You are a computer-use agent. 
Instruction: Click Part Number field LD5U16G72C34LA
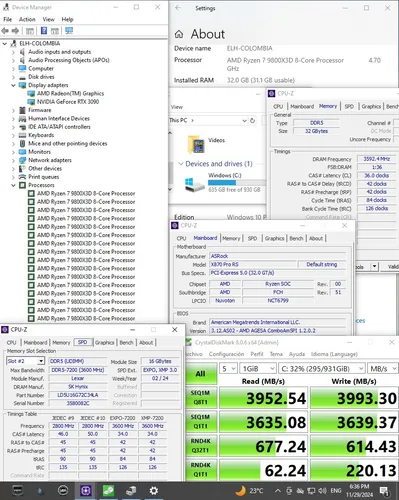click(78, 395)
